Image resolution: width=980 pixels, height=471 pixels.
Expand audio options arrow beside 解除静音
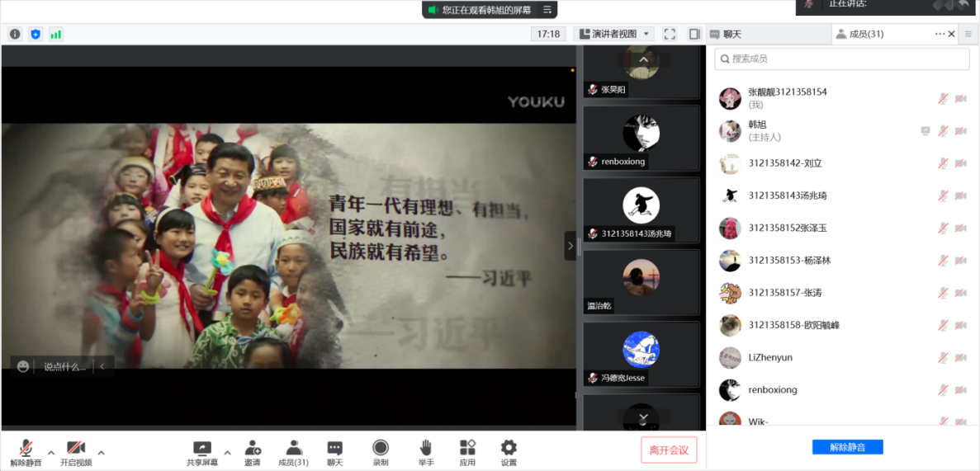tap(51, 452)
